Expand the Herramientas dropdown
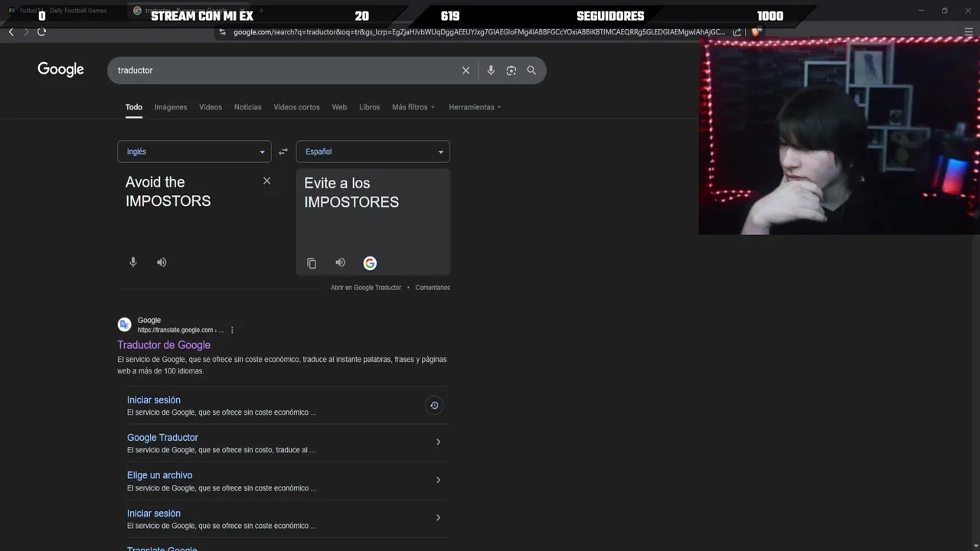The image size is (980, 551). pos(475,107)
